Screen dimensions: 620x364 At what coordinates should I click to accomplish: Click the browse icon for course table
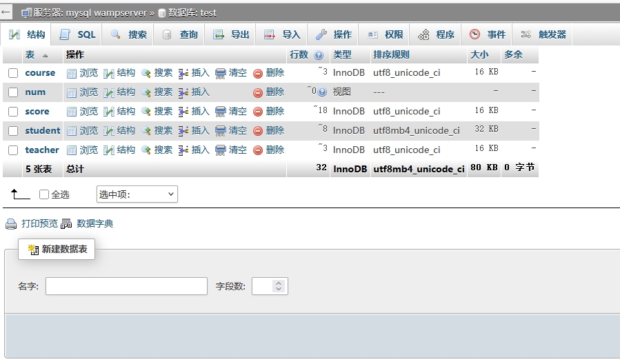[72, 73]
